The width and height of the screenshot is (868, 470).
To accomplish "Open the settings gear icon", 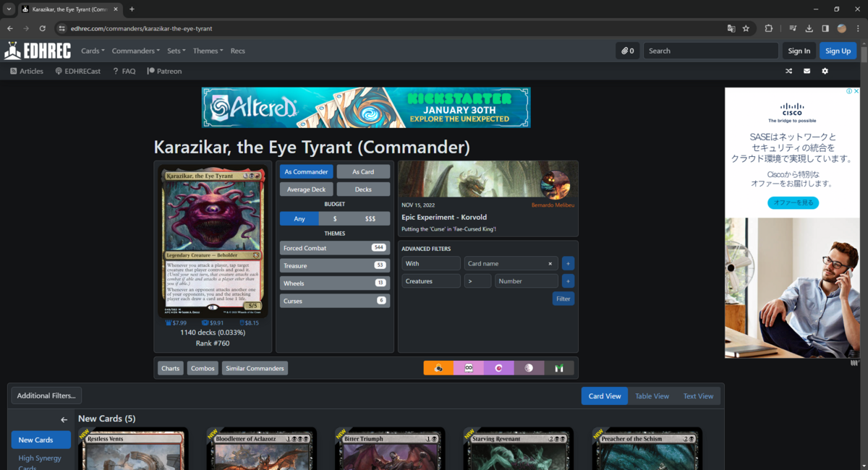I will [x=825, y=71].
